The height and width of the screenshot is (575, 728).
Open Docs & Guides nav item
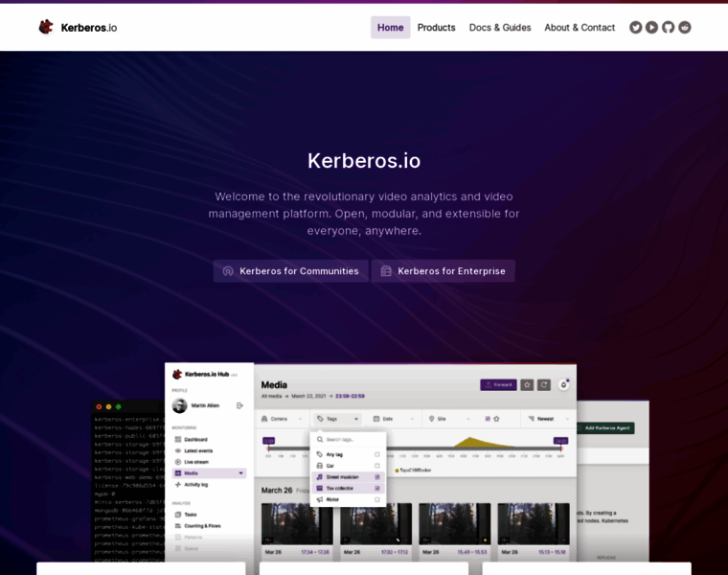pos(500,28)
